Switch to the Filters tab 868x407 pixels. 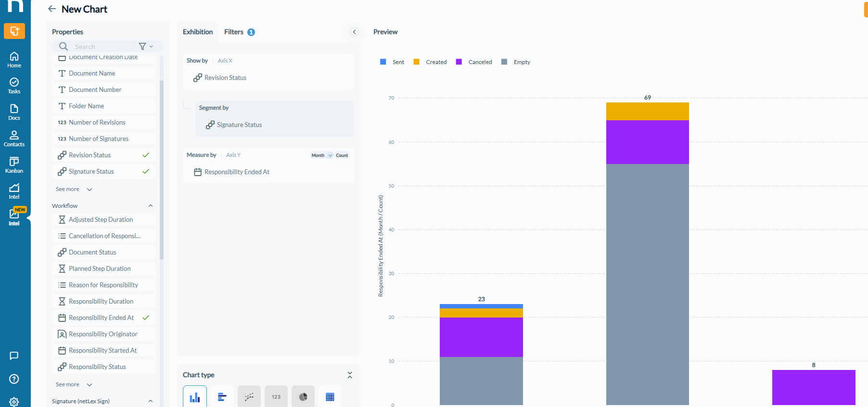click(239, 32)
